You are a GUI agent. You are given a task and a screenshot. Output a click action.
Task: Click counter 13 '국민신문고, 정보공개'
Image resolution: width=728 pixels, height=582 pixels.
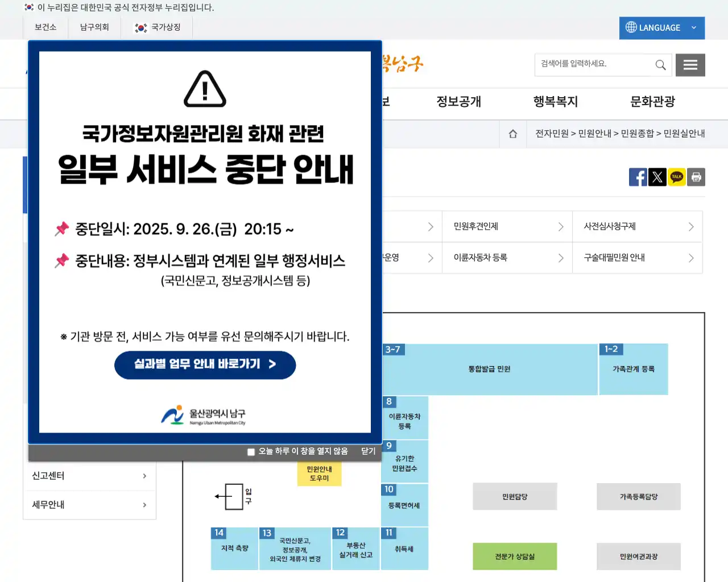[295, 549]
